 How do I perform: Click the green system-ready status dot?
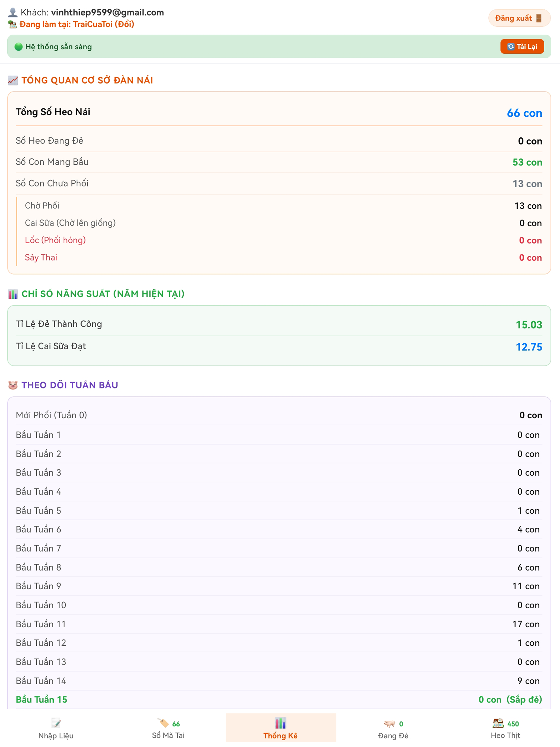tap(18, 47)
